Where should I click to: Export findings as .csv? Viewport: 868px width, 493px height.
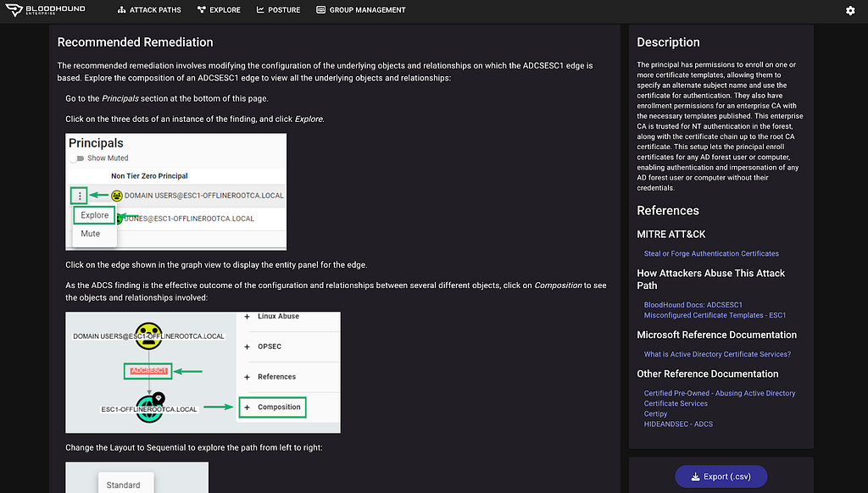point(721,476)
